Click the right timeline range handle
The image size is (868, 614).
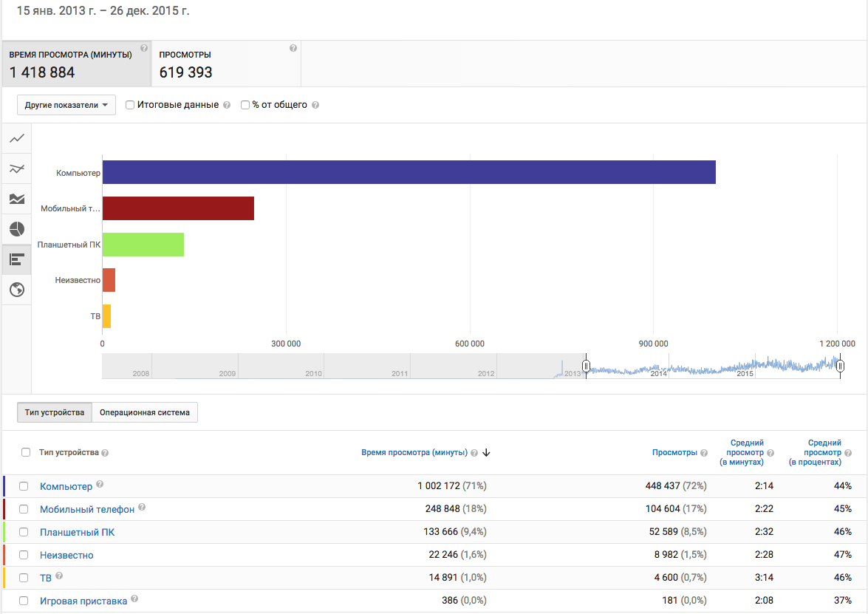click(840, 366)
